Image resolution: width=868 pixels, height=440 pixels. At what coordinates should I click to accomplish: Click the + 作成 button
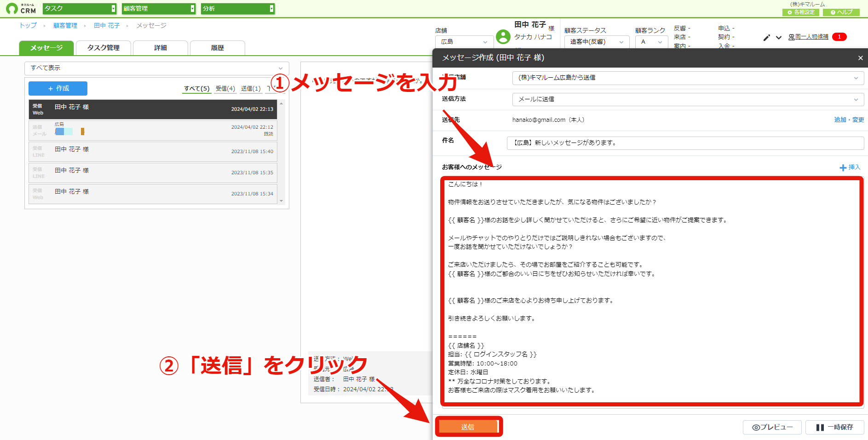pos(58,88)
